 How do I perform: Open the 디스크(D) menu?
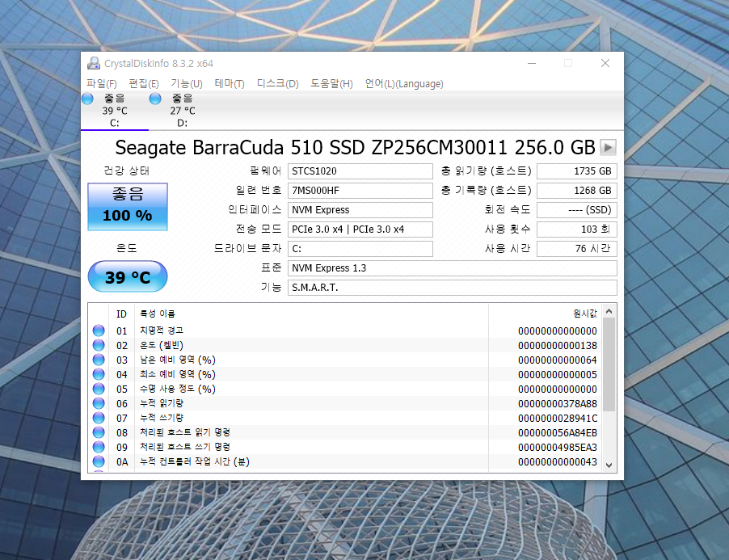coord(277,84)
